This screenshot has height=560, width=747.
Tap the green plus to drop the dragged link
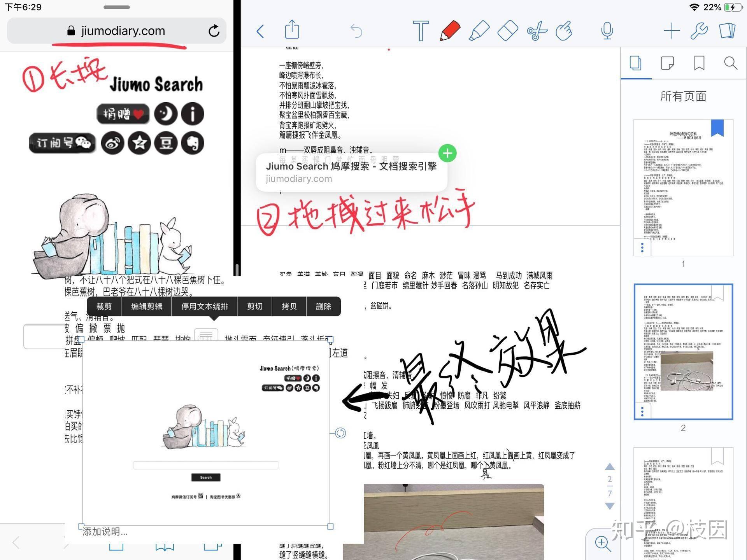(x=447, y=153)
